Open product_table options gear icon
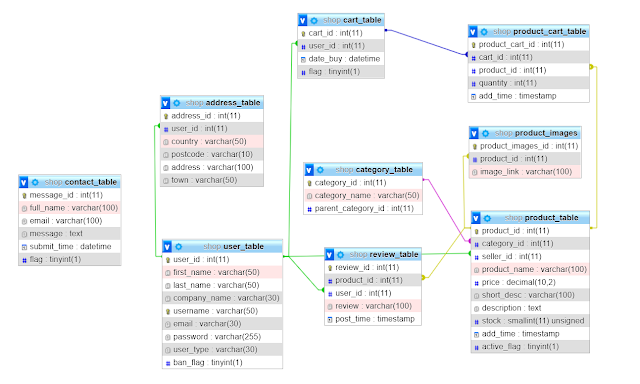 (487, 218)
